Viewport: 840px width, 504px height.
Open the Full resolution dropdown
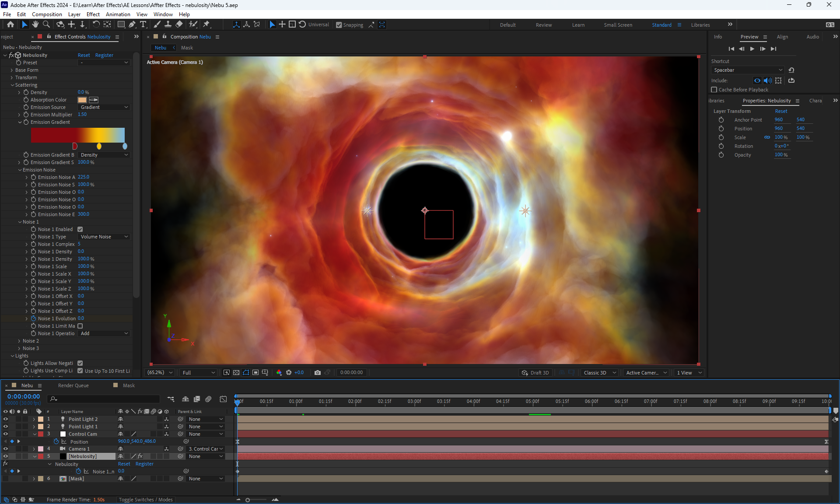coord(199,373)
